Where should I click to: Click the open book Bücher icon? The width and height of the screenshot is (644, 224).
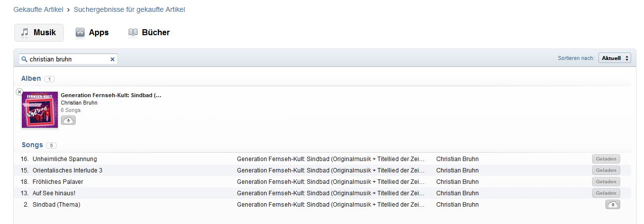tap(133, 32)
